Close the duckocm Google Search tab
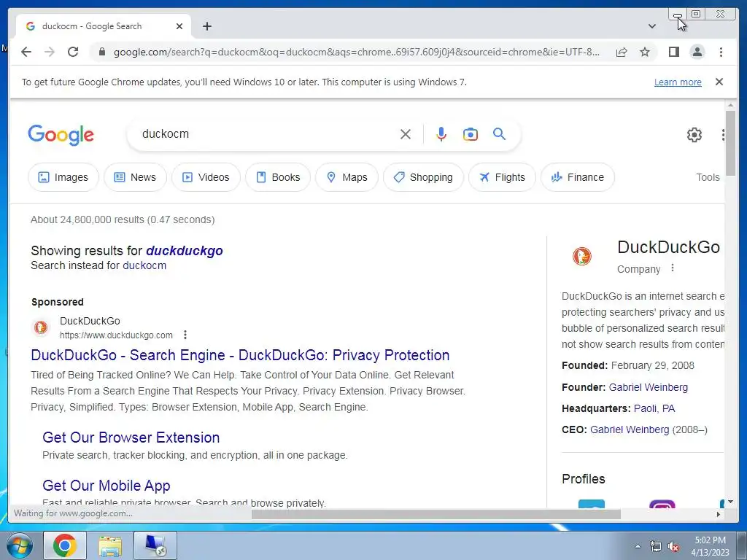Viewport: 747px width, 560px height. tap(179, 26)
